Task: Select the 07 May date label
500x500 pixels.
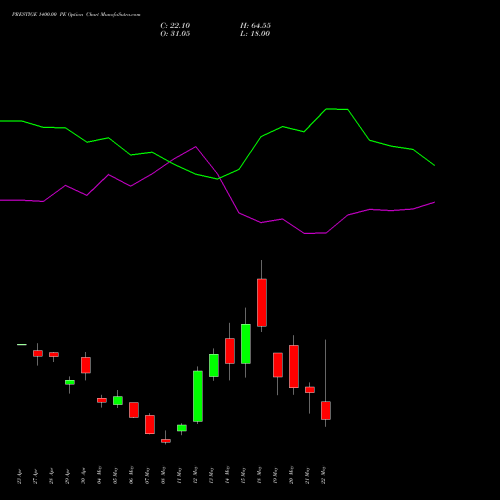Action: pyautogui.click(x=147, y=475)
